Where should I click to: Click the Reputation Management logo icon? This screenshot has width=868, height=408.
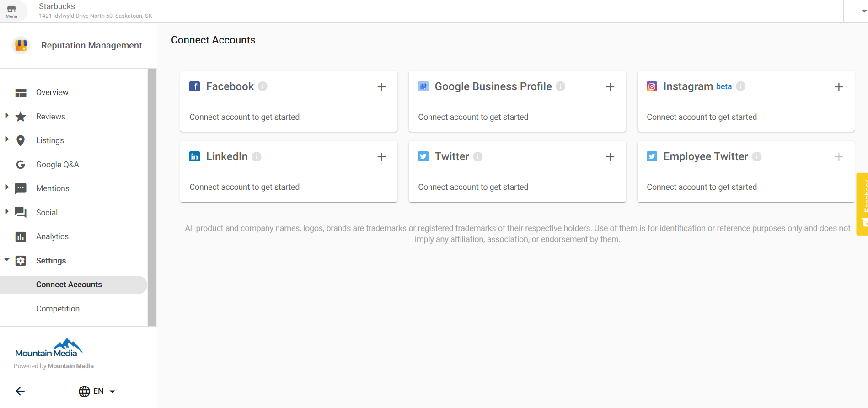point(21,45)
